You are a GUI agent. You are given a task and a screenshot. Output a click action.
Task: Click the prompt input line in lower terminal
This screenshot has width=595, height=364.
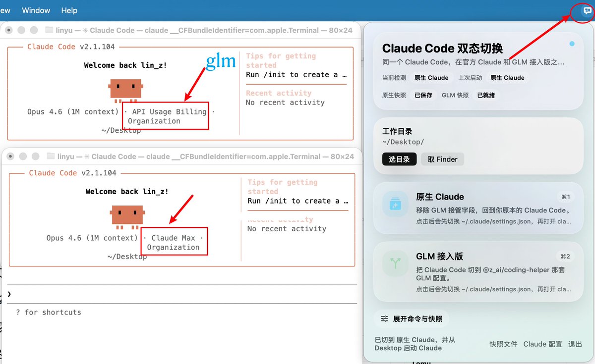182,294
